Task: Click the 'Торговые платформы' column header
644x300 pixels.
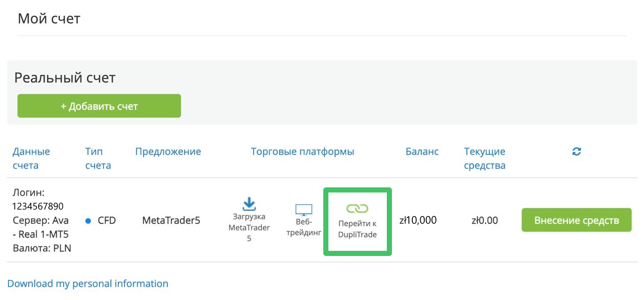Action: tap(302, 152)
